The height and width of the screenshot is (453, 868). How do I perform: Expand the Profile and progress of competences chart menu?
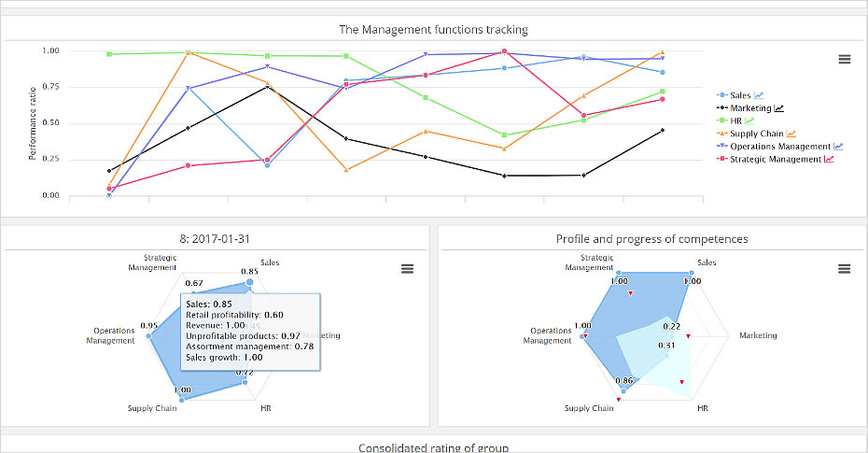tap(845, 269)
